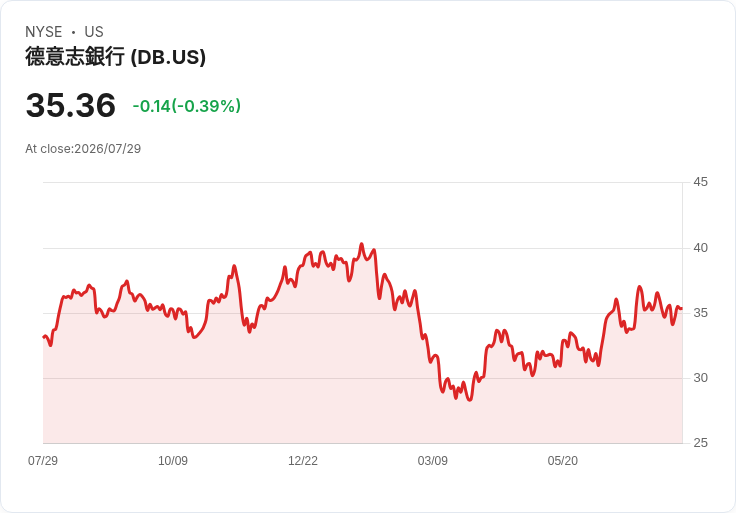
Task: Click the 25 price axis label
Action: 700,442
